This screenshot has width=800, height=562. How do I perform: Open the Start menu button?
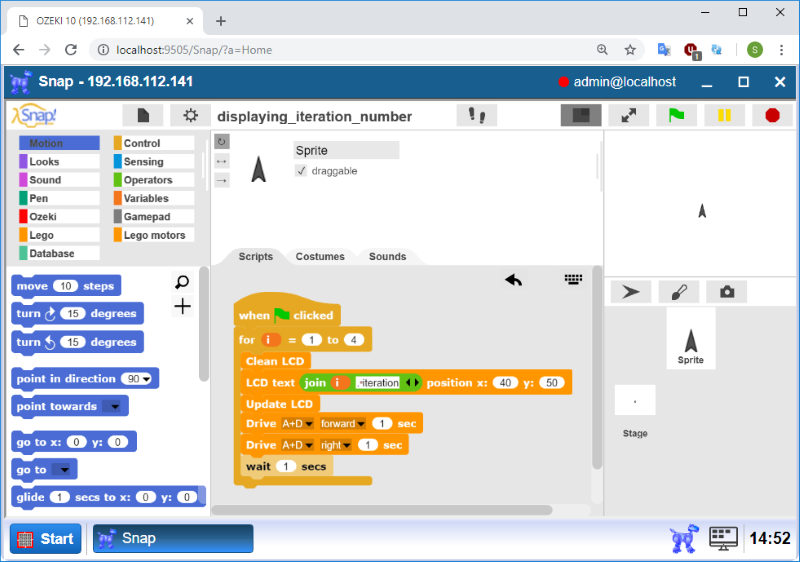click(x=45, y=539)
